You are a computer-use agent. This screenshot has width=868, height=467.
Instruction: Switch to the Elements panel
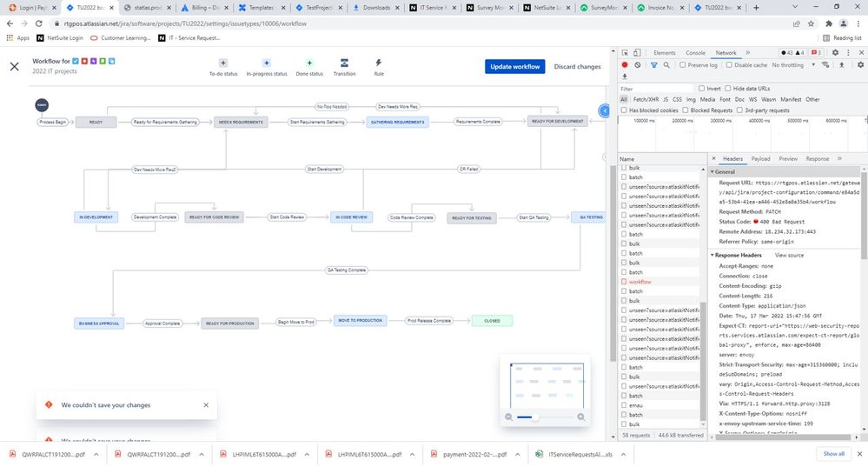(665, 53)
